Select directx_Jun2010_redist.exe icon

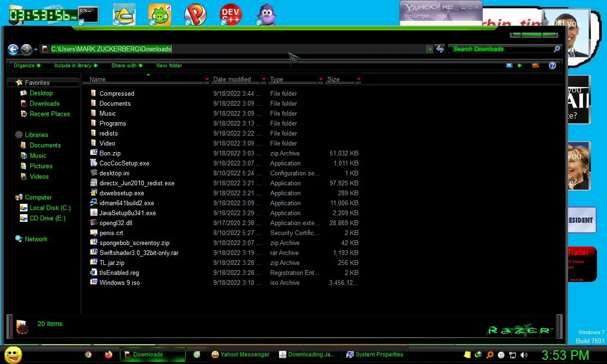94,183
